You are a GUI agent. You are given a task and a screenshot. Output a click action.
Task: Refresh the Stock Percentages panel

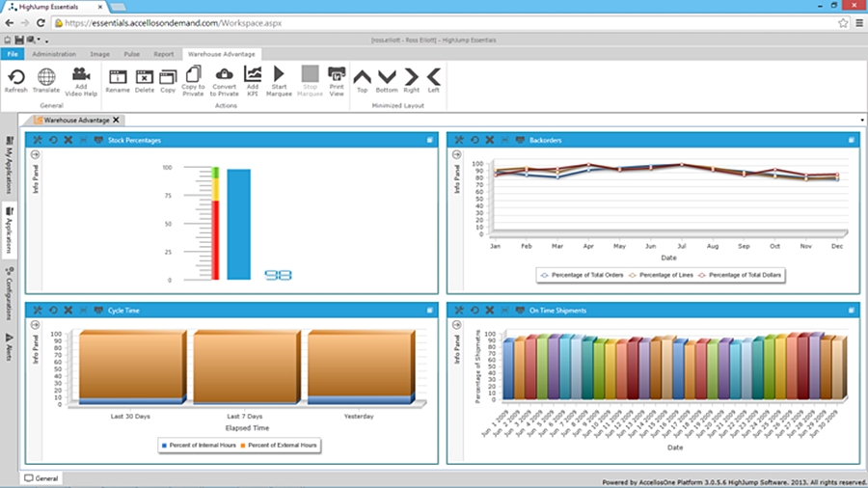tap(53, 140)
